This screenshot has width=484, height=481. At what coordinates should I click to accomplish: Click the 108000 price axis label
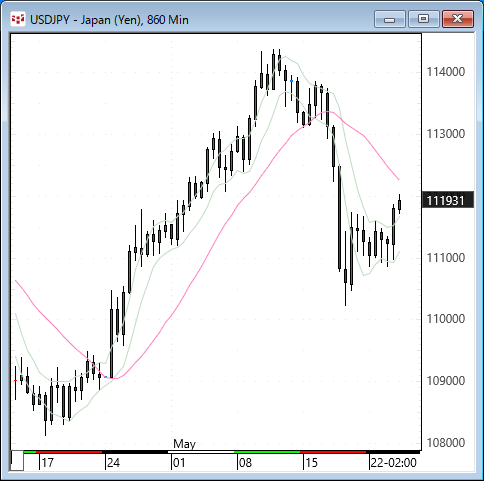(x=446, y=443)
